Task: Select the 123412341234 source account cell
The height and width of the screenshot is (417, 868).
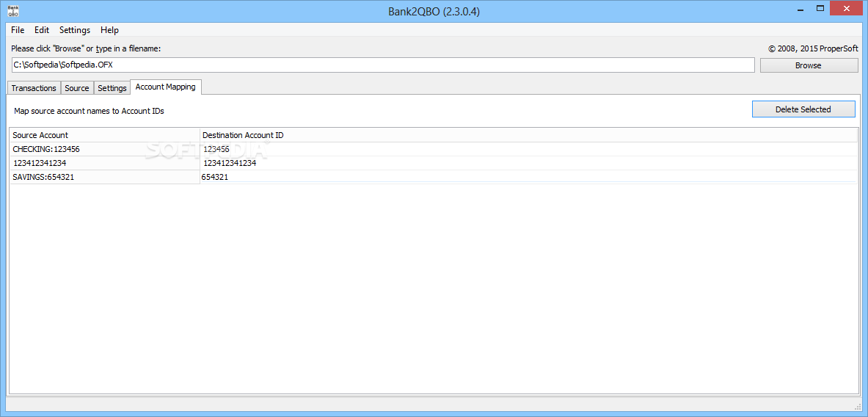Action: [x=105, y=163]
